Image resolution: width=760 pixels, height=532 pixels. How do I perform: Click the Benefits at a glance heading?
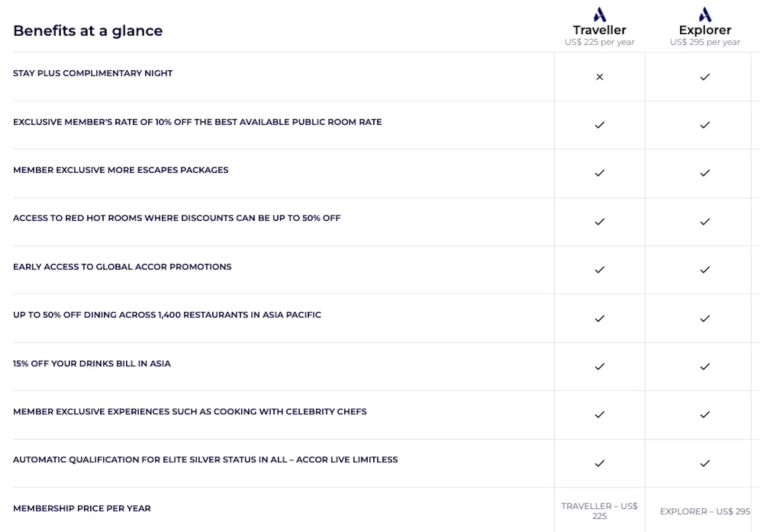click(x=88, y=31)
